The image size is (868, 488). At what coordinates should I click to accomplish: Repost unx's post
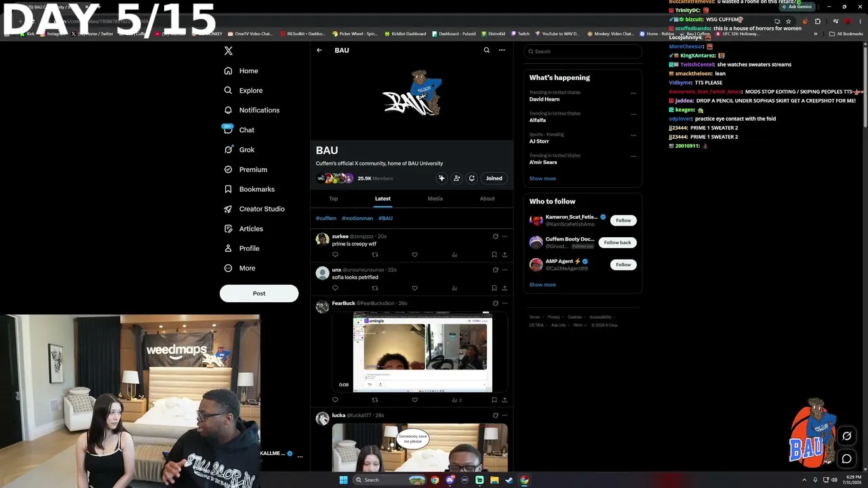pyautogui.click(x=374, y=288)
